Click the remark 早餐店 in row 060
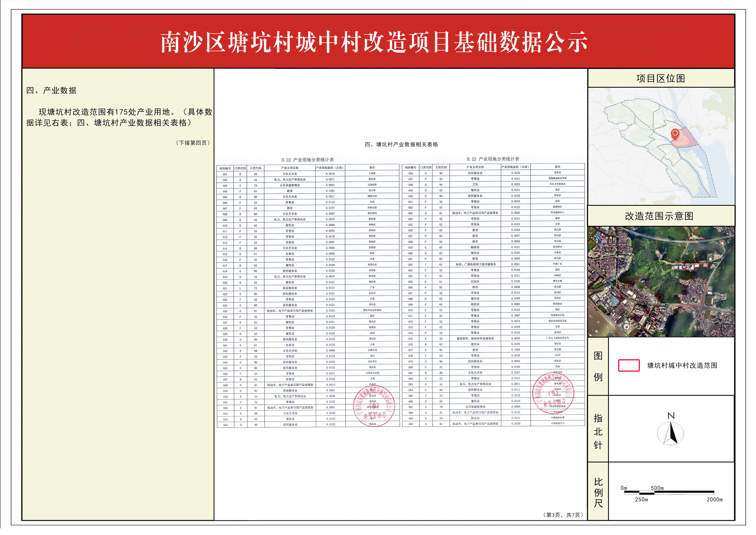Viewport: 756px width, 535px height. click(x=557, y=252)
